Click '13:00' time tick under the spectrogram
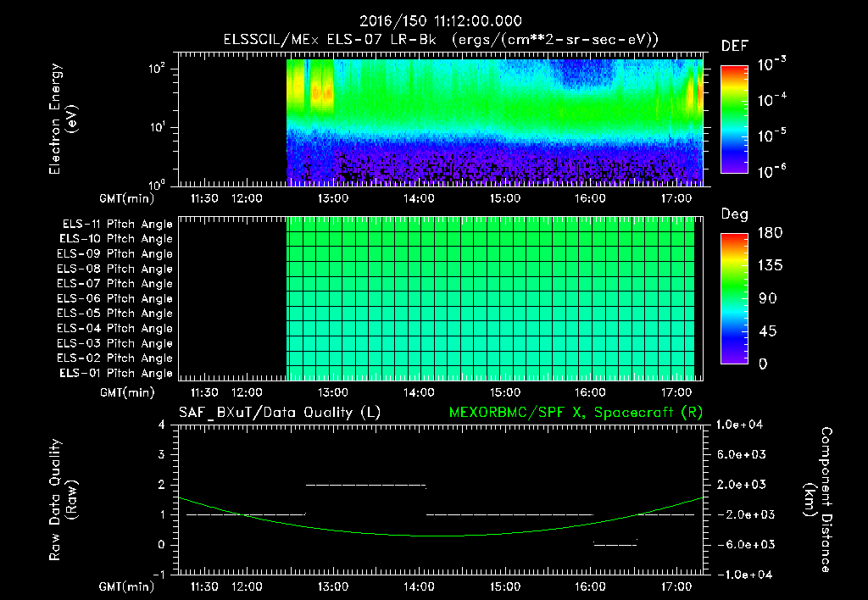Screen dimensions: 868x600 [332, 198]
